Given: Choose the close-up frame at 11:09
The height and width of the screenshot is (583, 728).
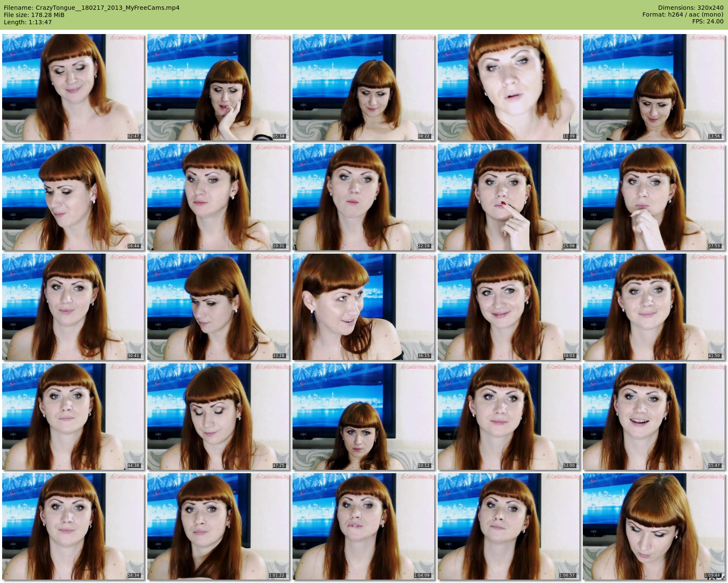Looking at the screenshot, I should 509,87.
